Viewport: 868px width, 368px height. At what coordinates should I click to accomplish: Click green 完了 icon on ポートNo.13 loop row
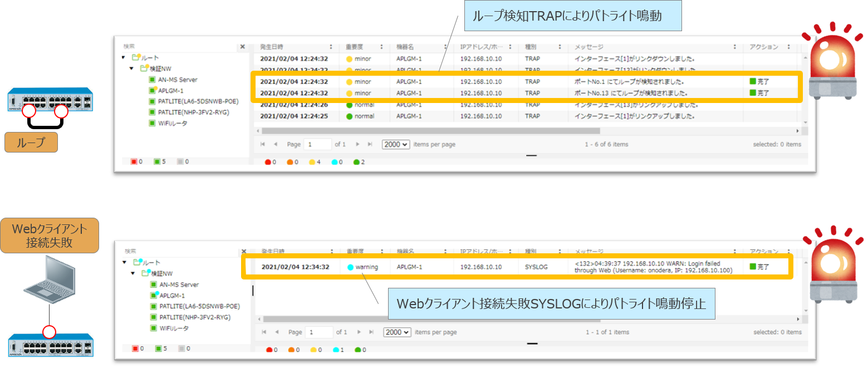click(x=753, y=92)
